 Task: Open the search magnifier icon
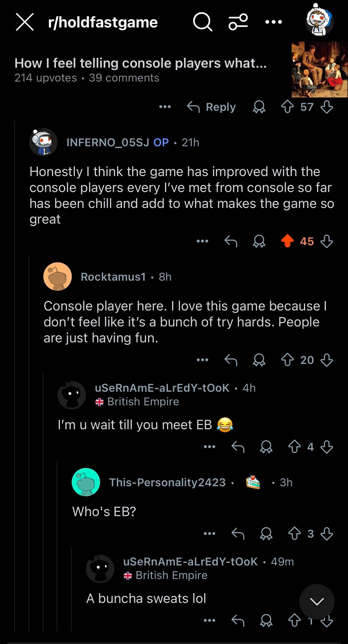(202, 22)
